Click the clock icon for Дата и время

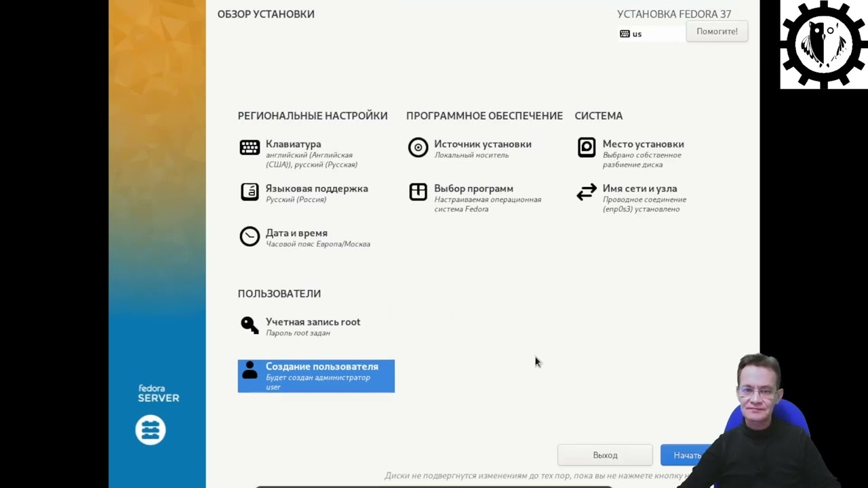(x=250, y=237)
